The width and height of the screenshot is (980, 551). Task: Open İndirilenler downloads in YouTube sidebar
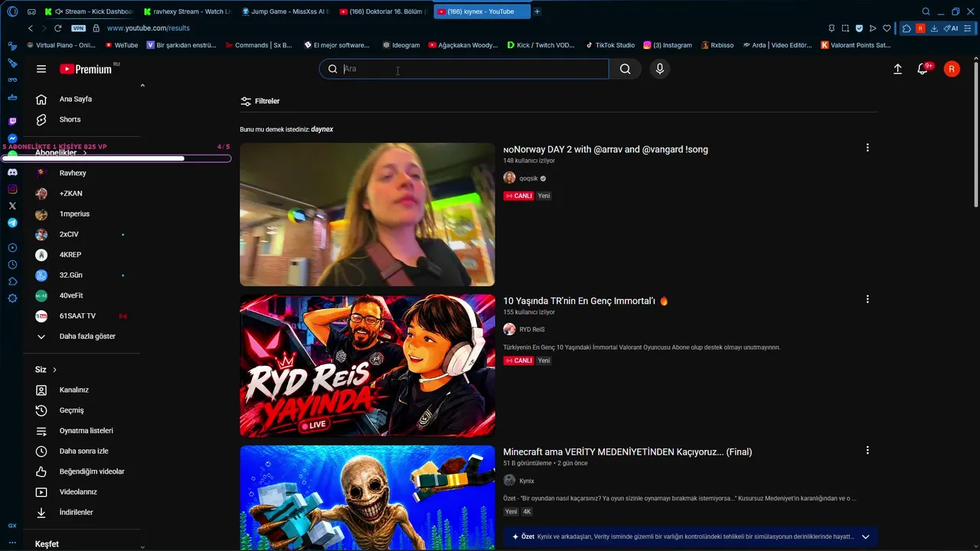click(76, 513)
